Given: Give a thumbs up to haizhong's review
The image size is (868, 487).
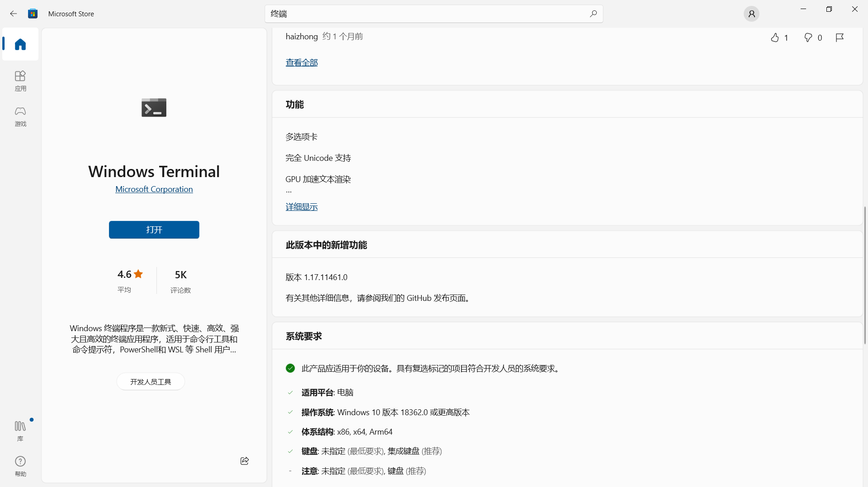Looking at the screenshot, I should (x=775, y=37).
